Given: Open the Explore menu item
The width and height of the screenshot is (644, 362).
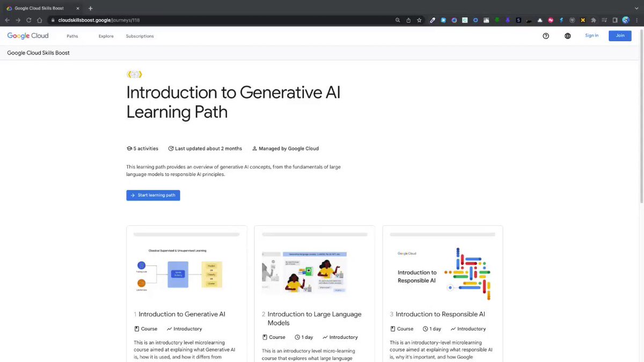Looking at the screenshot, I should (x=106, y=36).
